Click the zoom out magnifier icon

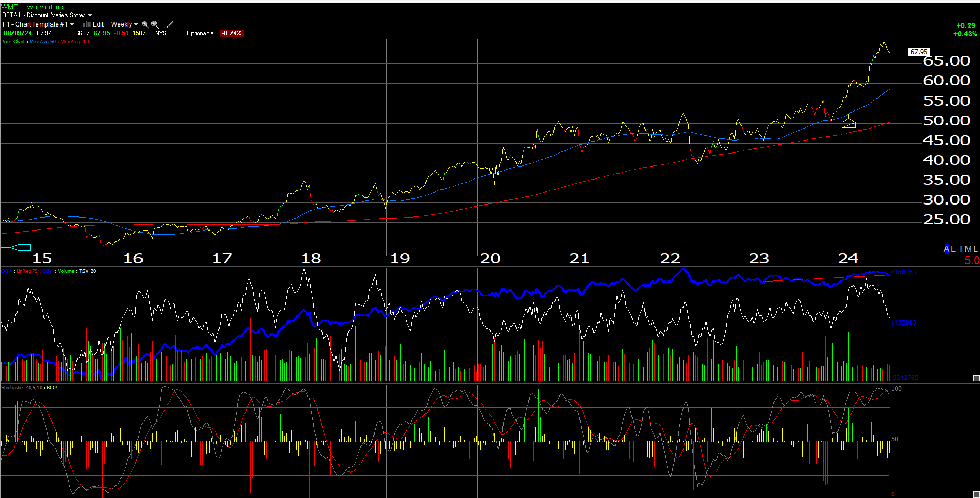(x=154, y=24)
